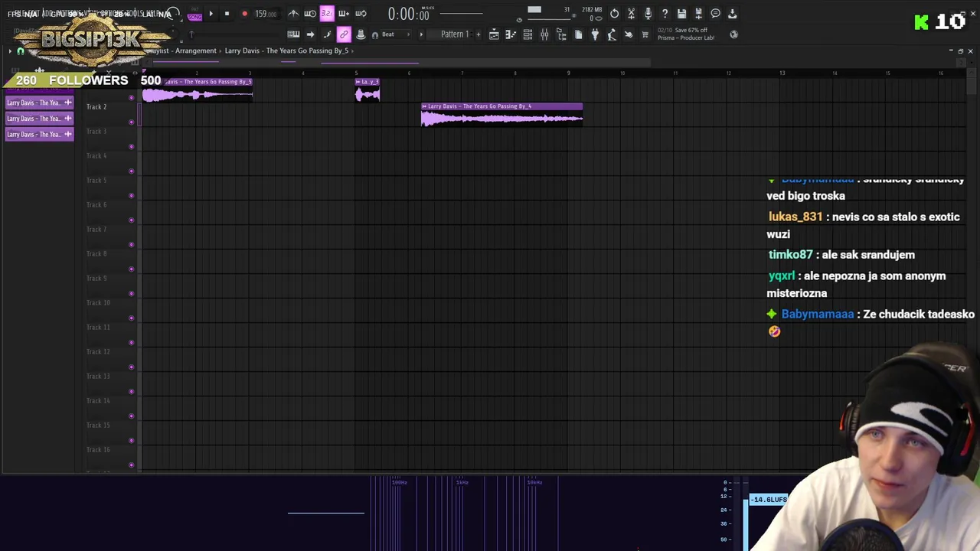980x551 pixels.
Task: Arm recording with the record button
Action: click(244, 14)
